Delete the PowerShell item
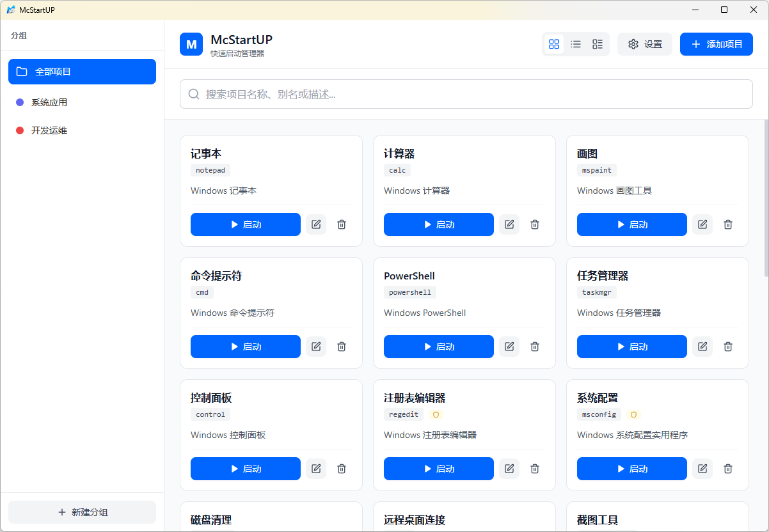The image size is (769, 532). click(535, 347)
